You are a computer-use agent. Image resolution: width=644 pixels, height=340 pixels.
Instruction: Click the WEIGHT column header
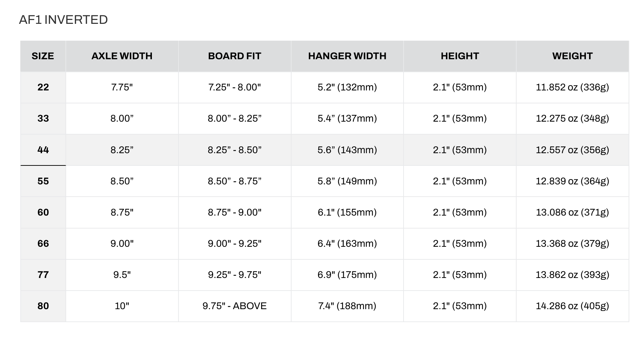pos(573,56)
